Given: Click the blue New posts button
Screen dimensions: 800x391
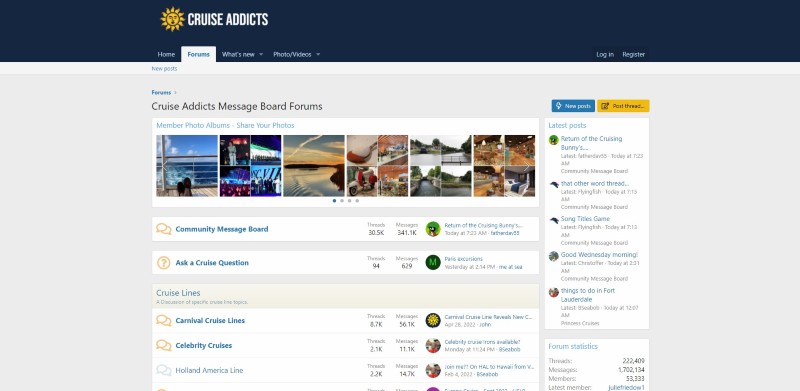Looking at the screenshot, I should pos(573,106).
